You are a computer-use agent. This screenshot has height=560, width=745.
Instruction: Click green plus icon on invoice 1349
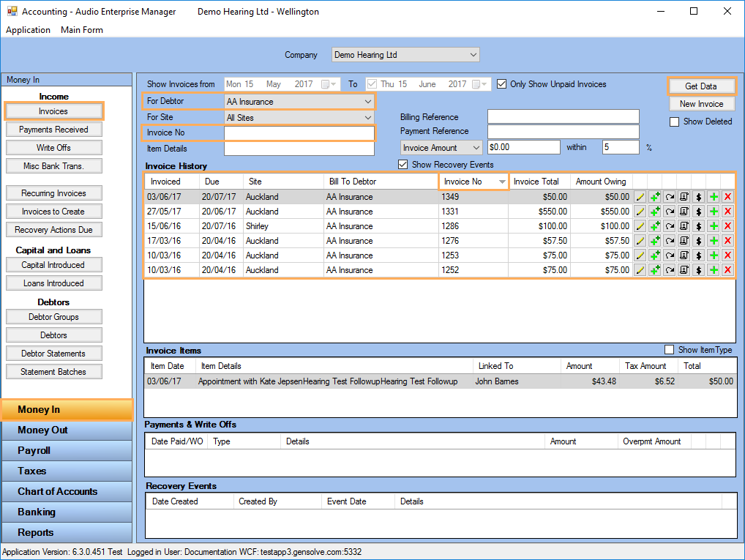coord(714,197)
